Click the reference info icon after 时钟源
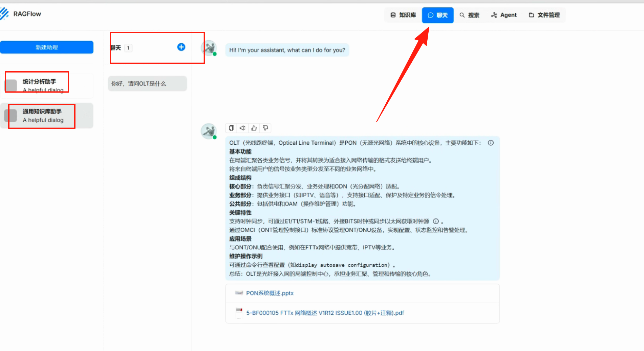Image resolution: width=644 pixels, height=351 pixels. click(436, 221)
